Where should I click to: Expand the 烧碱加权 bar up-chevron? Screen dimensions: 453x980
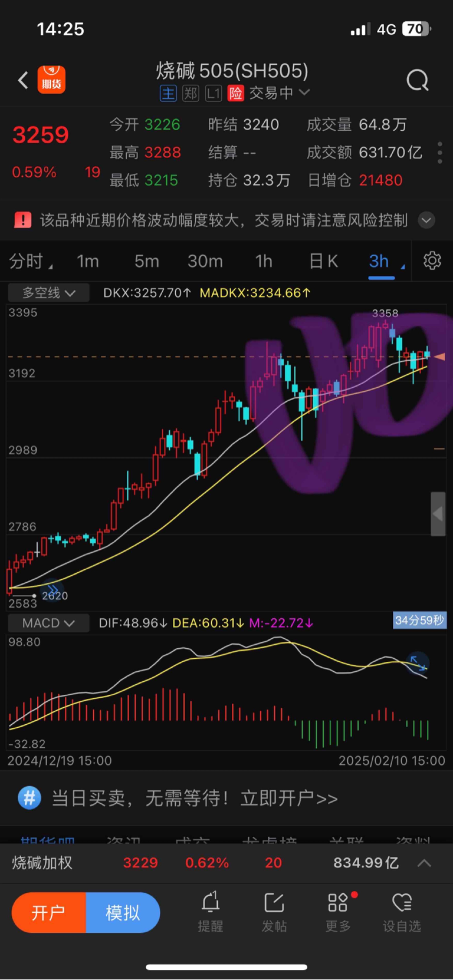[x=424, y=863]
